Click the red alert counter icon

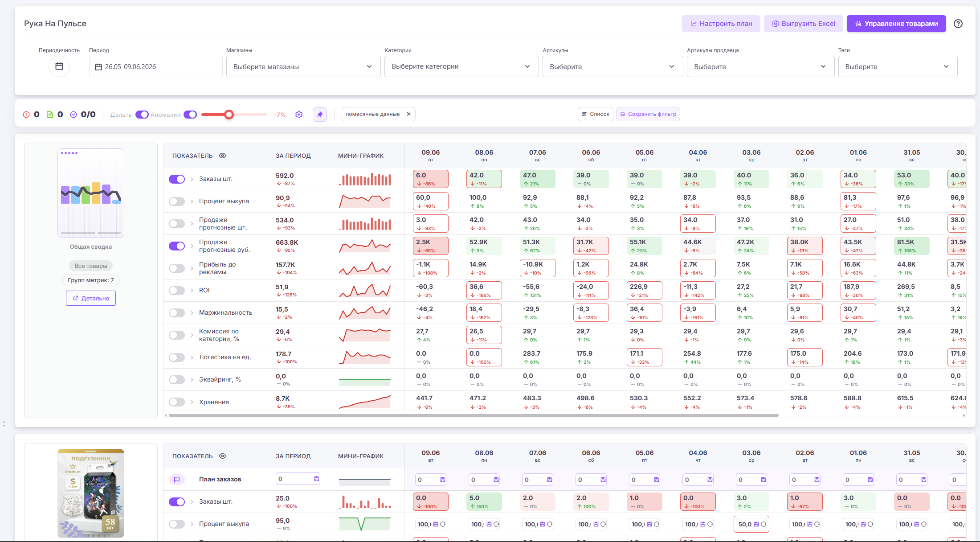(x=26, y=115)
